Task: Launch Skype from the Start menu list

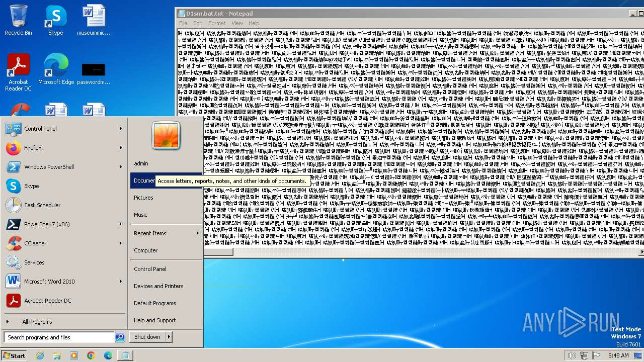Action: click(64, 186)
